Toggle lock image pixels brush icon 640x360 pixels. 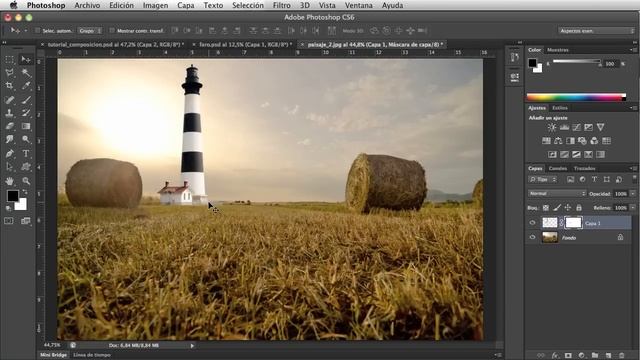pos(557,208)
